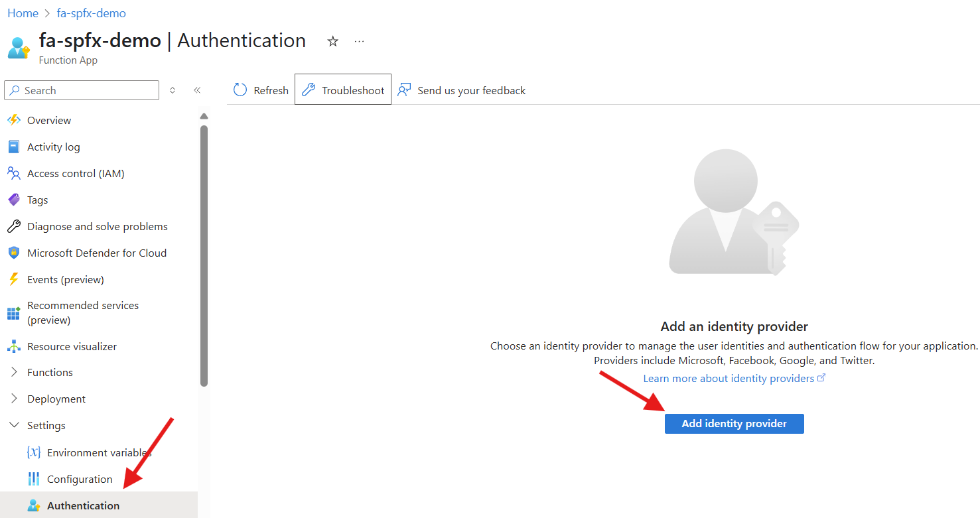
Task: Favorite the page with the star icon
Action: (333, 41)
